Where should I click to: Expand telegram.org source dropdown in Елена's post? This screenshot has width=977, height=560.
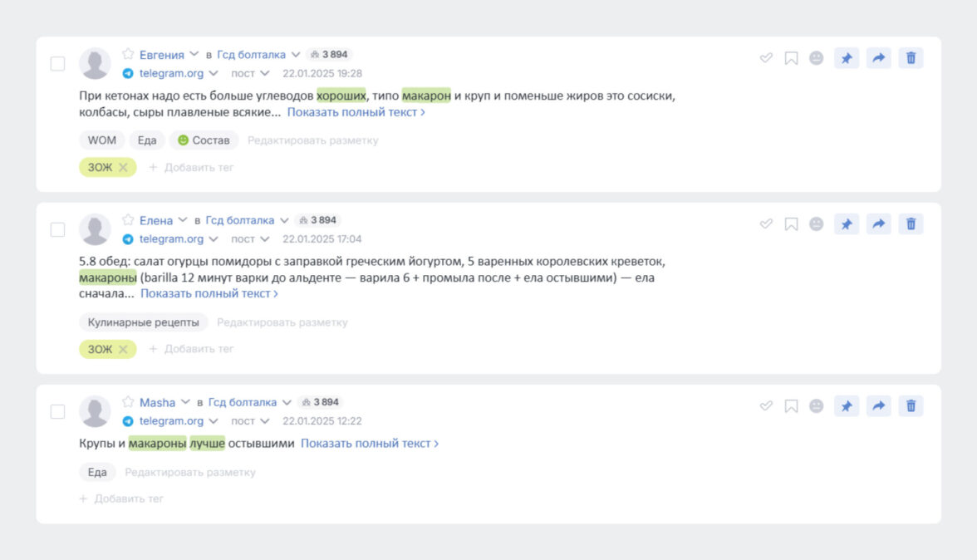(x=214, y=239)
